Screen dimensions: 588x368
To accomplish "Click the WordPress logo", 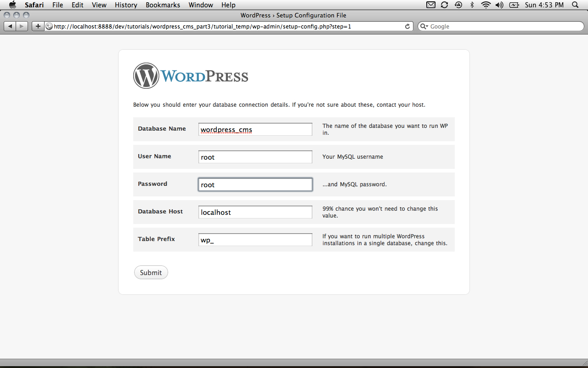I will 191,76.
